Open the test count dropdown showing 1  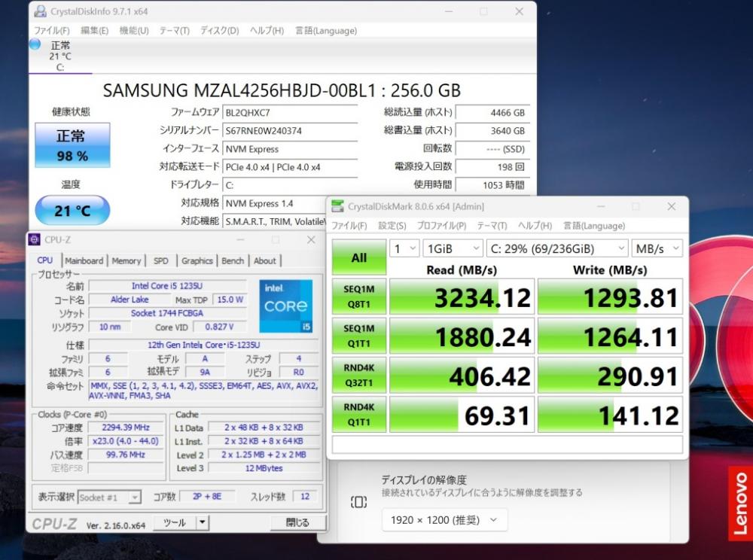pos(404,248)
